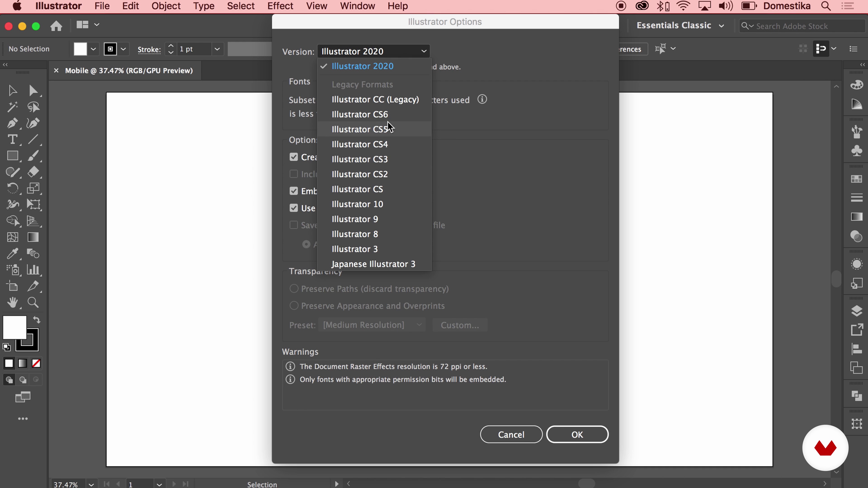Open the artboard navigation dropdown
The height and width of the screenshot is (488, 868).
click(159, 484)
